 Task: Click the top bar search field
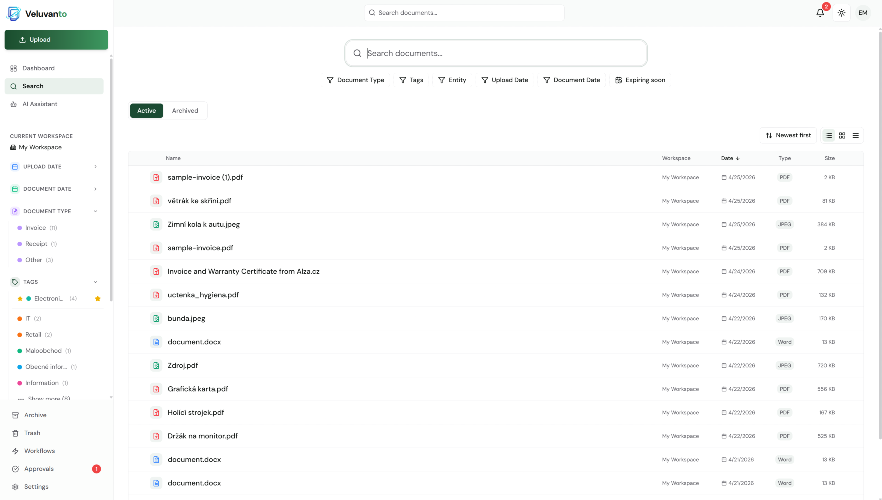(464, 12)
